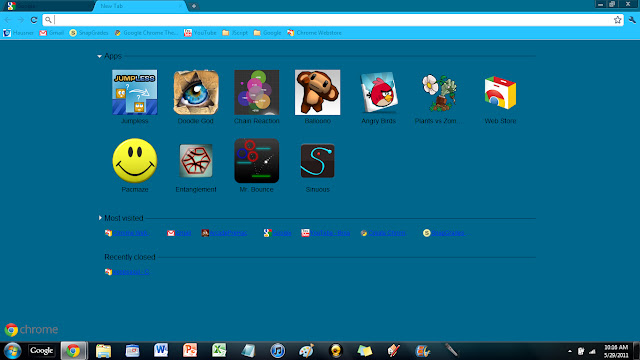Screen dimensions: 640x360
Task: Open the YouTube bookmark
Action: point(200,33)
